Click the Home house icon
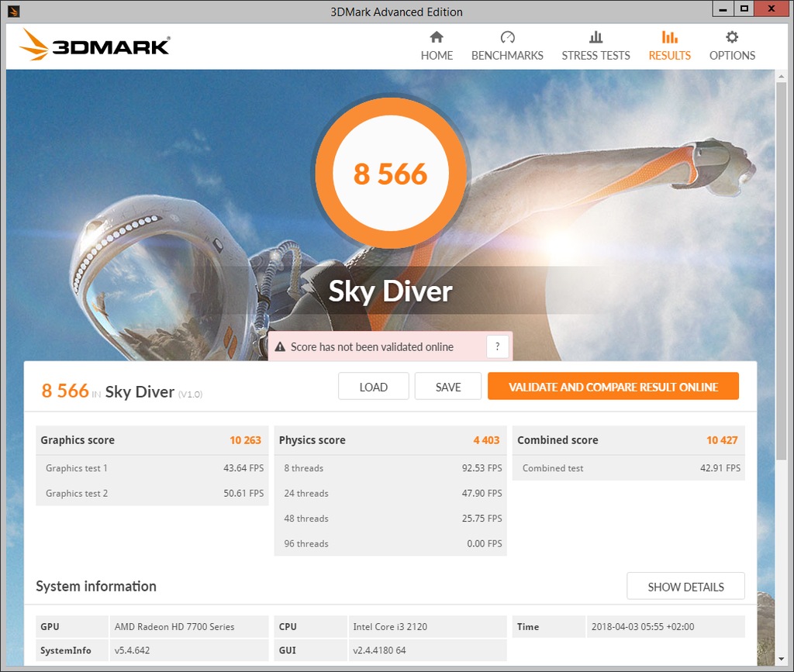Screen dimensions: 794x672 point(437,37)
